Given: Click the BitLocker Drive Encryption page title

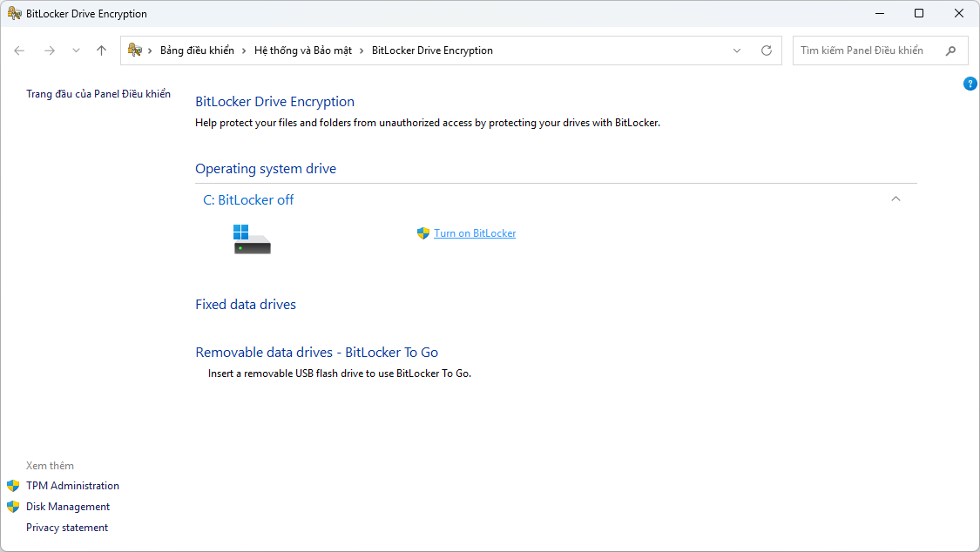Looking at the screenshot, I should [x=275, y=102].
